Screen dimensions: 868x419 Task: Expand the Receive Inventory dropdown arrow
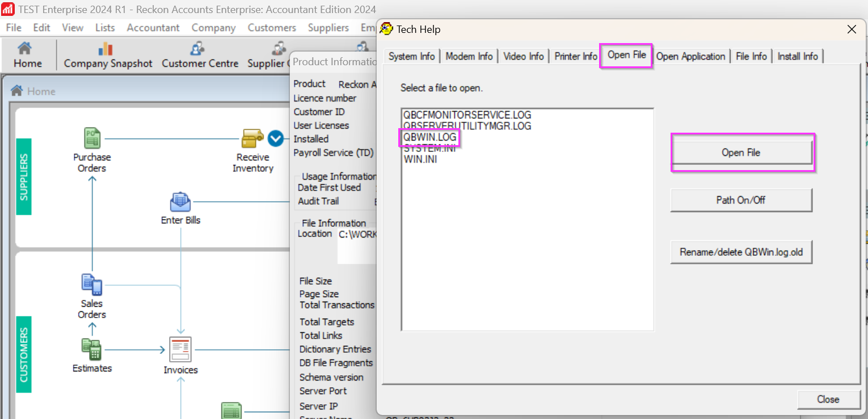275,138
